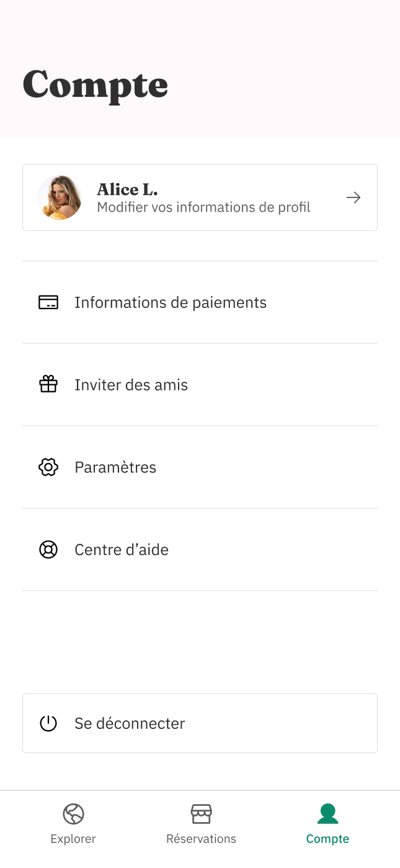This screenshot has width=400, height=868.
Task: Select the Compte tab label
Action: point(327,839)
